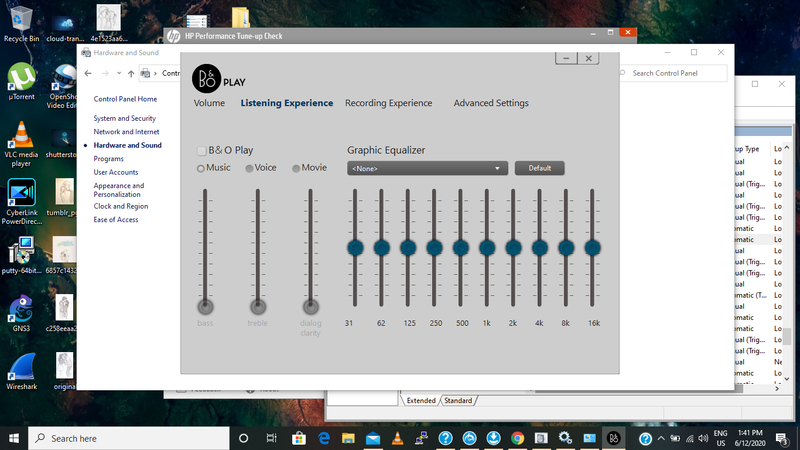
Task: Reset equalizer with Default button
Action: pyautogui.click(x=539, y=168)
